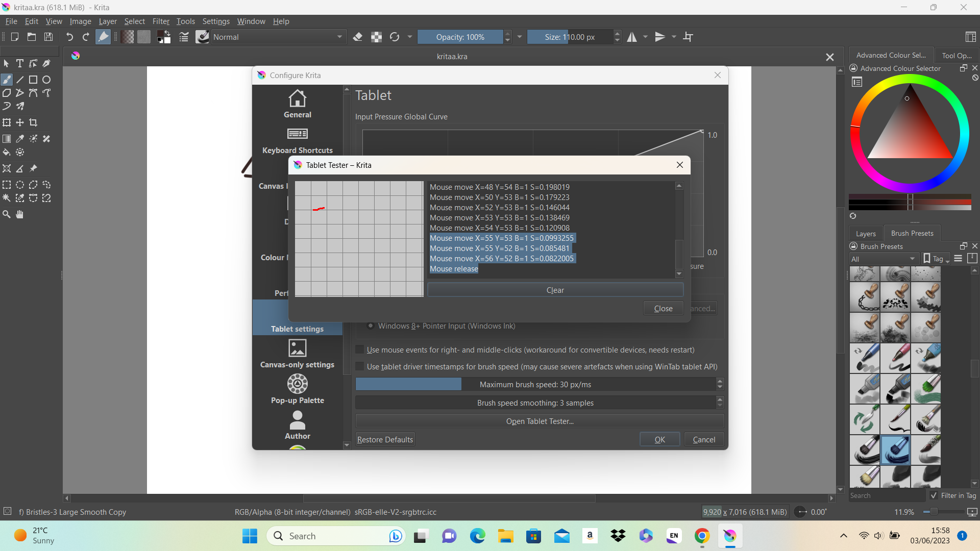
Task: Select the Text tool in toolbox
Action: coord(20,64)
